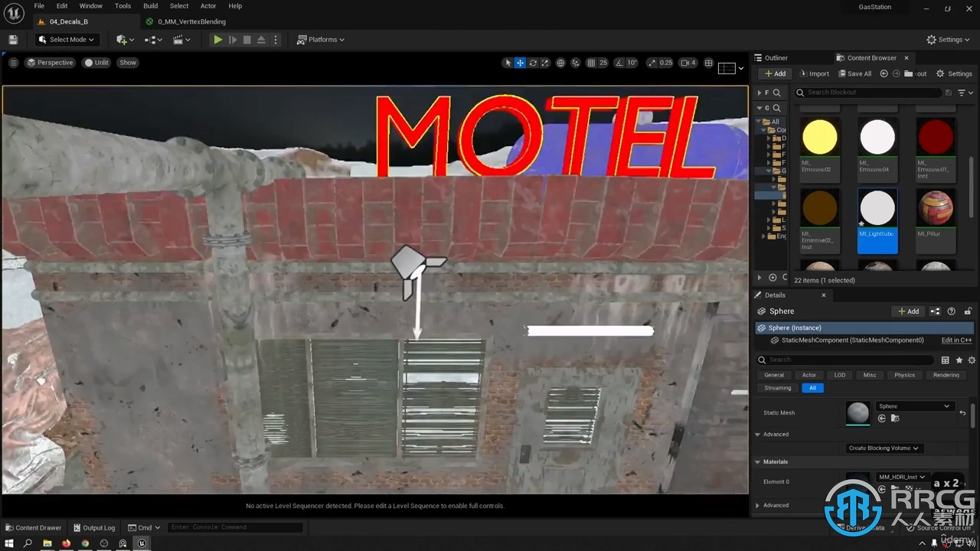Choose the Translate move tool
This screenshot has height=551, width=980.
(520, 63)
